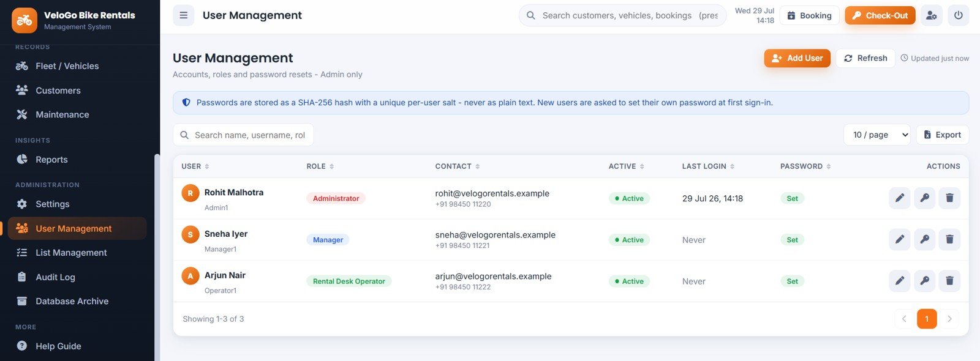Screen dimensions: 980x361
Task: Open Customers in sidebar
Action: pyautogui.click(x=77, y=91)
